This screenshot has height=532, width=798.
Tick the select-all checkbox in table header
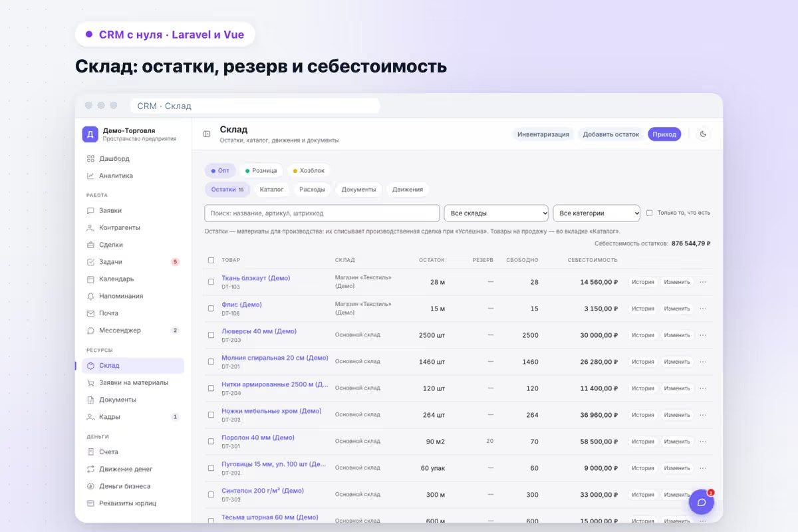pyautogui.click(x=211, y=260)
